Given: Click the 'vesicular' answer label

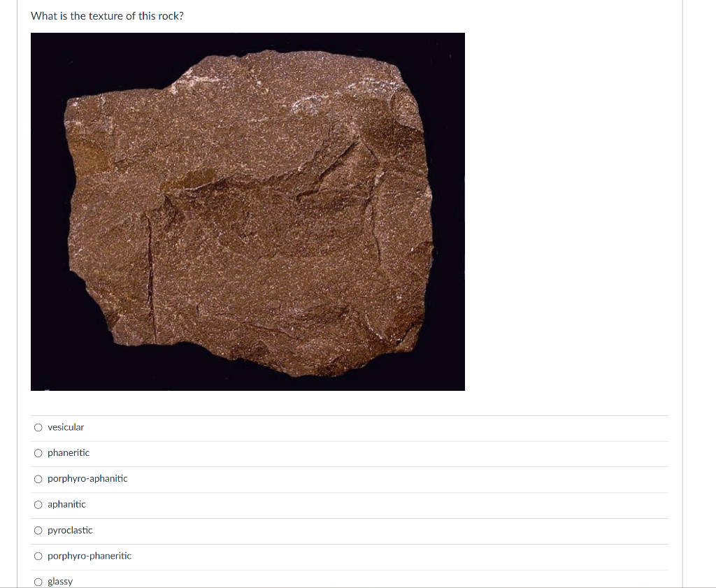Looking at the screenshot, I should [x=66, y=427].
